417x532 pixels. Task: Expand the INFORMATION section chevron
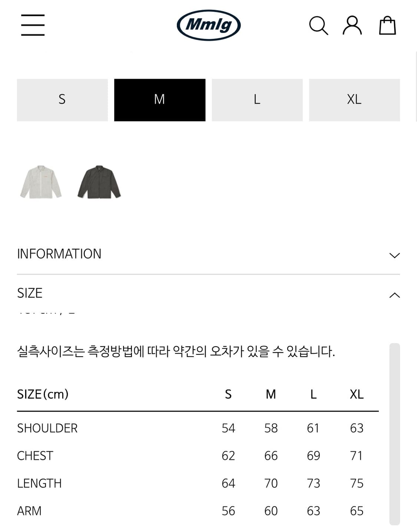[x=395, y=254]
